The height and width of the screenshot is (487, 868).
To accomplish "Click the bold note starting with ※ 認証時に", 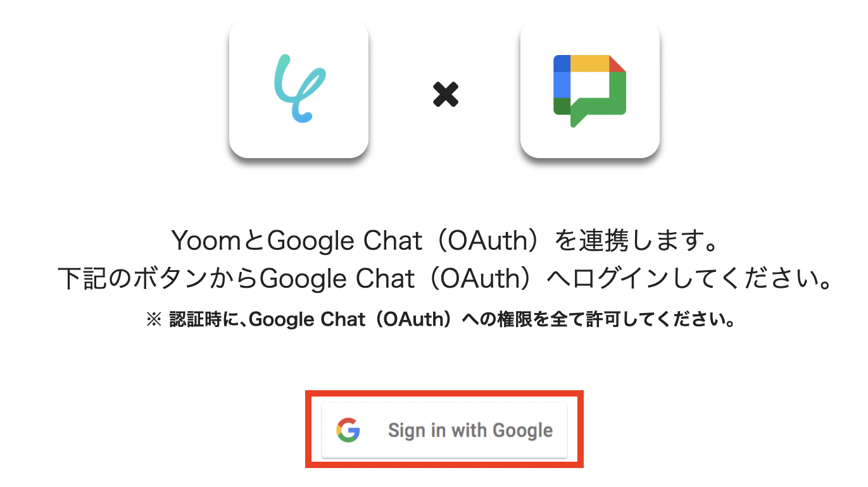I will [441, 320].
